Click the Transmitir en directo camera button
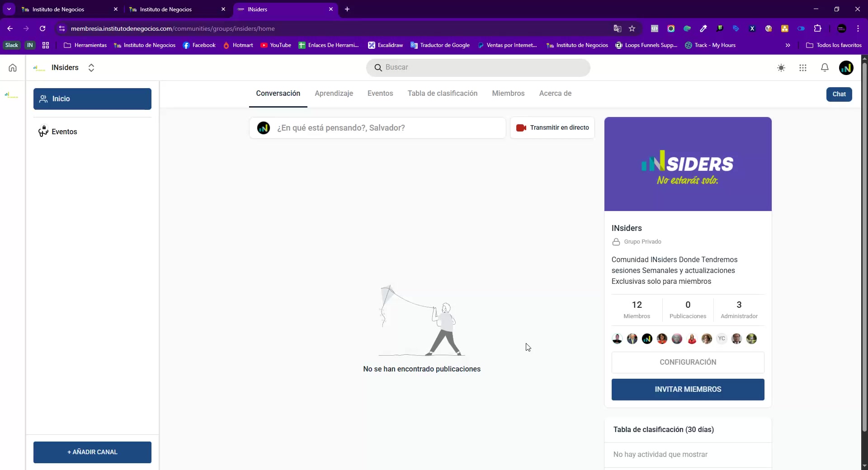 coord(552,128)
